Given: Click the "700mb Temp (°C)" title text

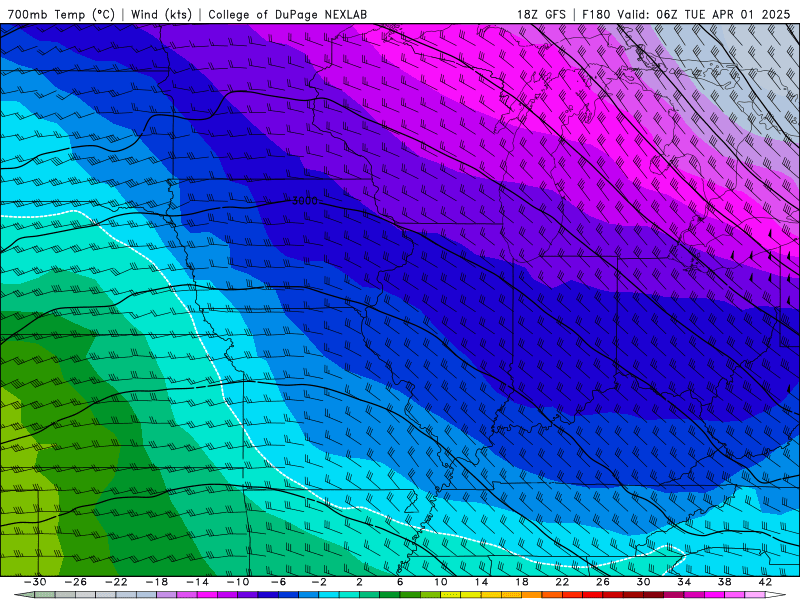Looking at the screenshot, I should [x=61, y=14].
